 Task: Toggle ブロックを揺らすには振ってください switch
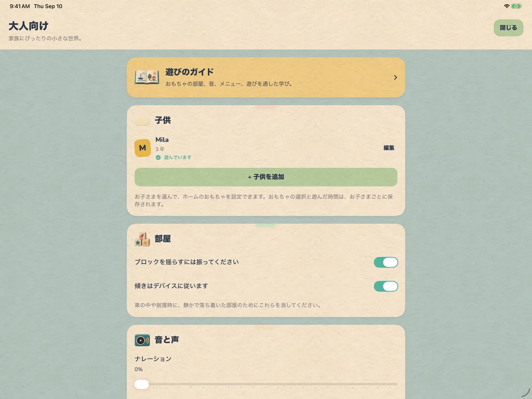click(386, 262)
